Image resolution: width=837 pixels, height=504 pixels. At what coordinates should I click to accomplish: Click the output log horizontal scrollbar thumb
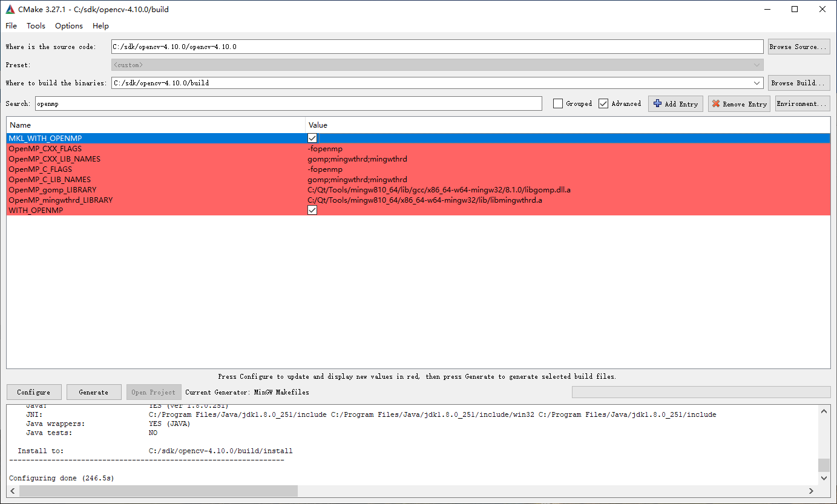pos(158,491)
